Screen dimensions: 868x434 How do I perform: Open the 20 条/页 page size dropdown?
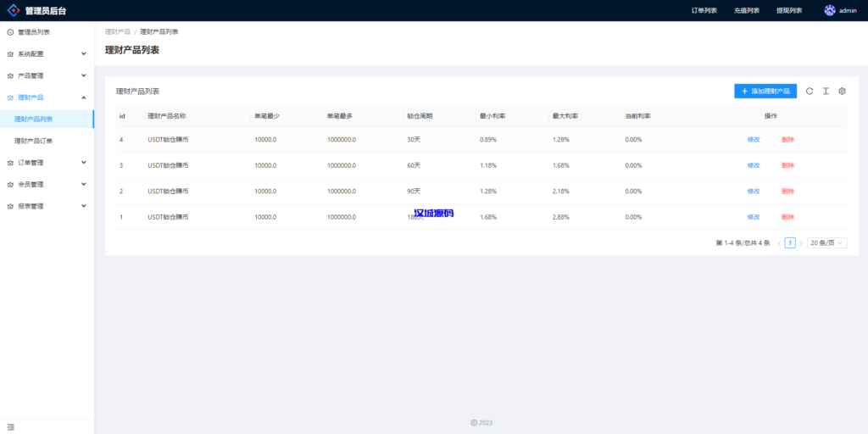click(x=826, y=243)
